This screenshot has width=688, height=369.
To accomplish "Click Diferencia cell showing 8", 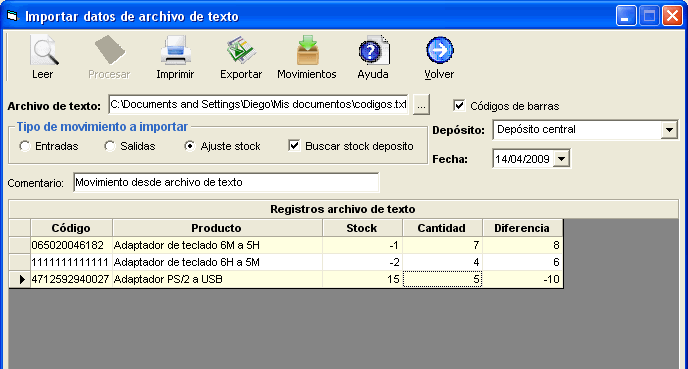I will [x=522, y=245].
